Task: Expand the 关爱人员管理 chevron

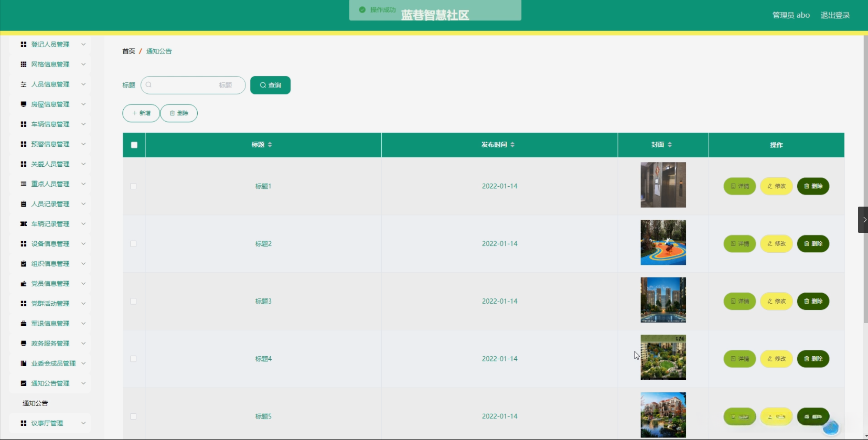Action: pos(83,164)
